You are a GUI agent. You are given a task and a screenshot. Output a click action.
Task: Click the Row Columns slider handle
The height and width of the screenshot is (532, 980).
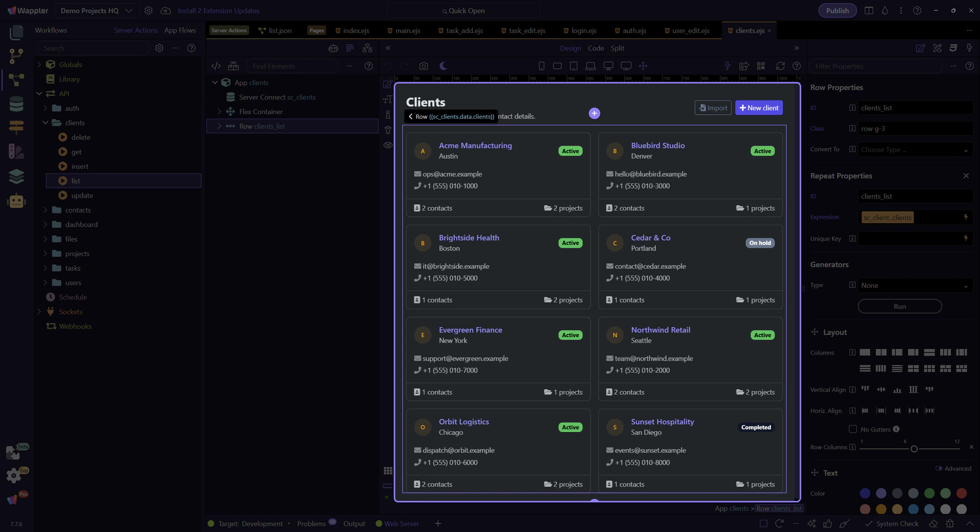tap(914, 449)
